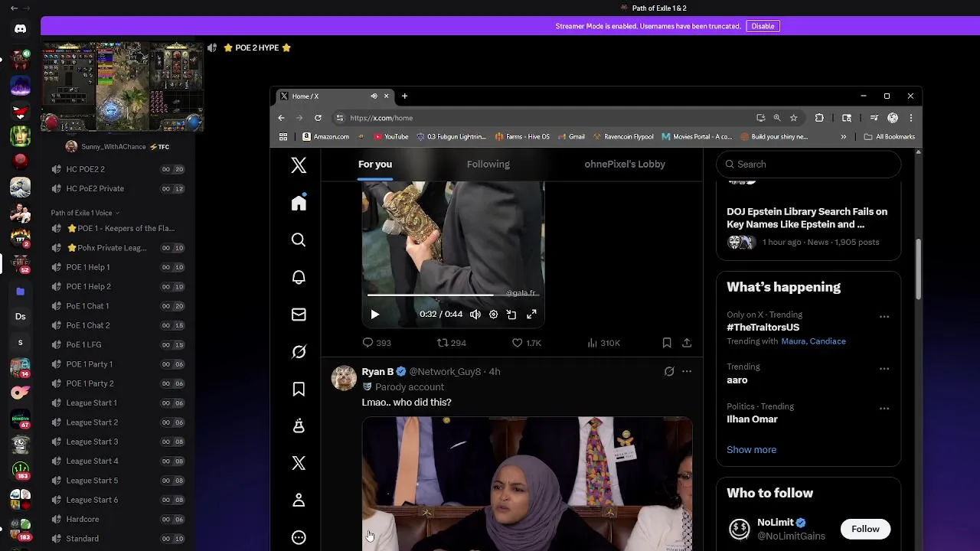
Task: Open browser extensions puzzle icon
Action: point(819,118)
